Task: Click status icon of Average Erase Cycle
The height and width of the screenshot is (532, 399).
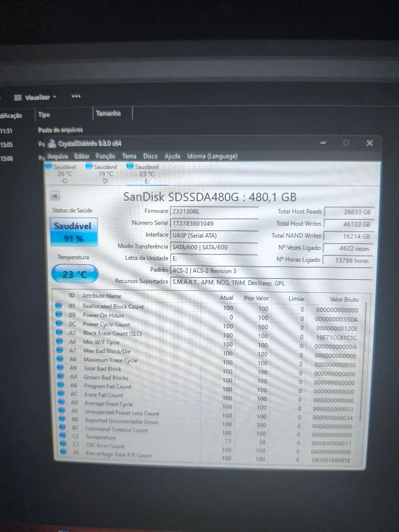Action: click(x=62, y=402)
